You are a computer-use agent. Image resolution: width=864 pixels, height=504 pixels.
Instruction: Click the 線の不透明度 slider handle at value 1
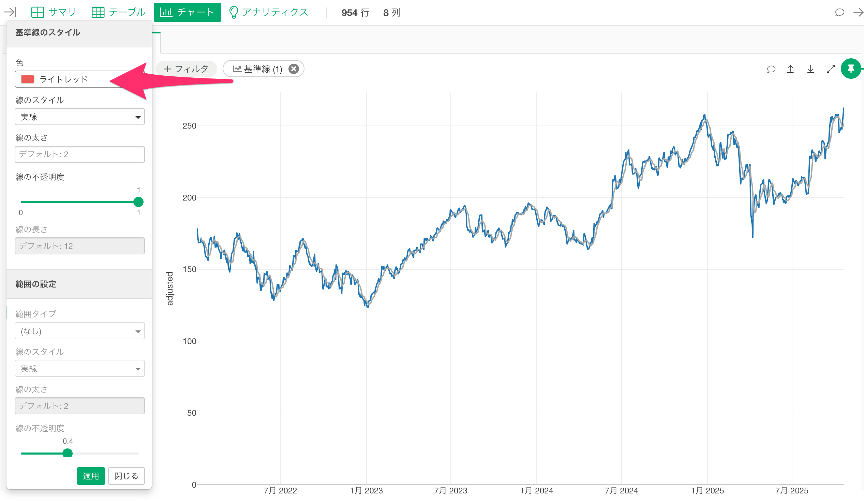138,202
